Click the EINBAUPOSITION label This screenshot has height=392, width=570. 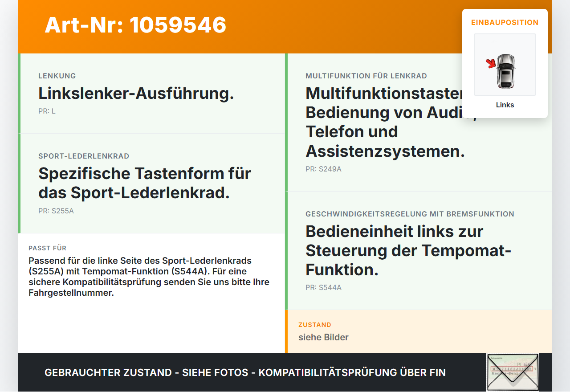click(505, 22)
